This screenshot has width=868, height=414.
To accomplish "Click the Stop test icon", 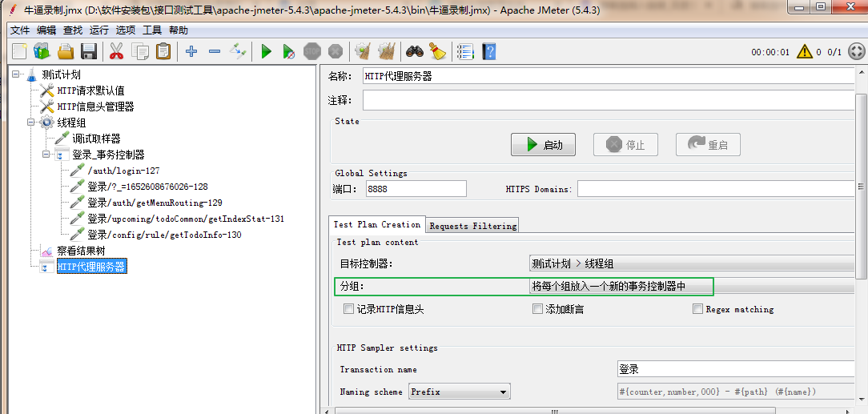I will (312, 51).
